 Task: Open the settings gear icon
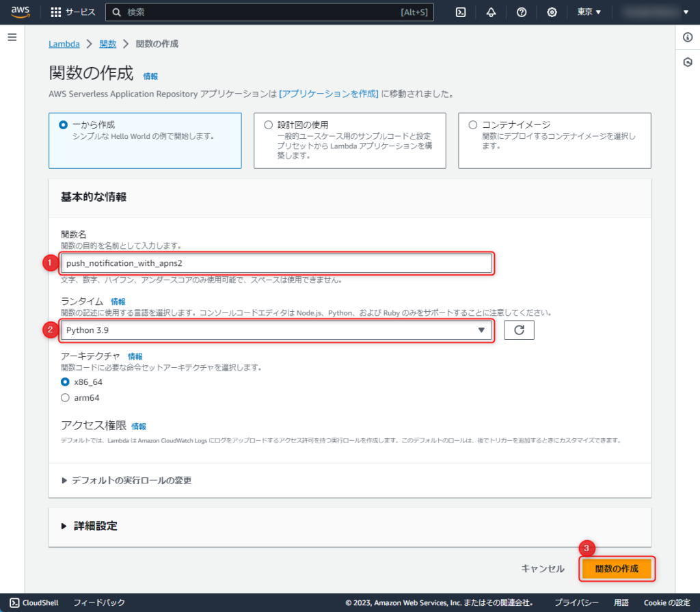pyautogui.click(x=552, y=12)
